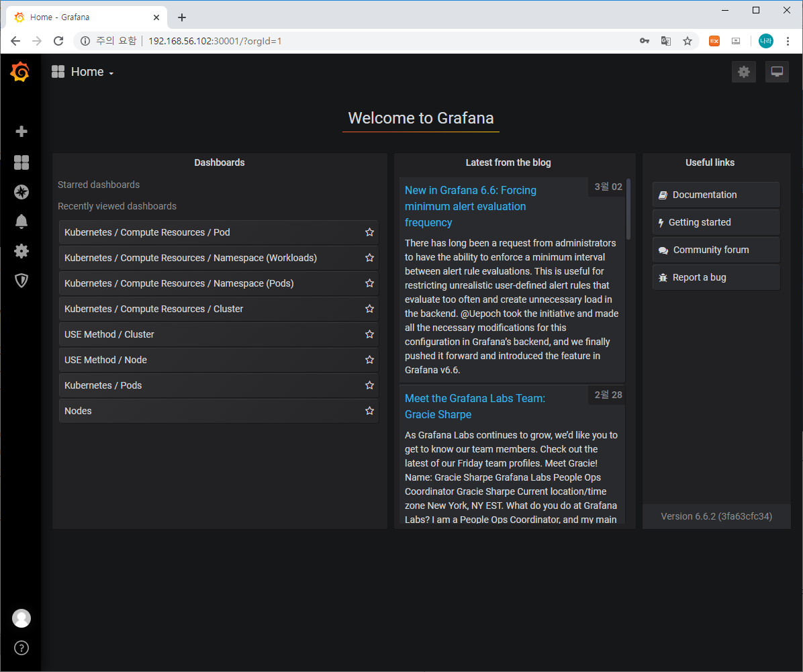Image resolution: width=803 pixels, height=672 pixels.
Task: Close the Home - Grafana browser tab
Action: coord(156,17)
